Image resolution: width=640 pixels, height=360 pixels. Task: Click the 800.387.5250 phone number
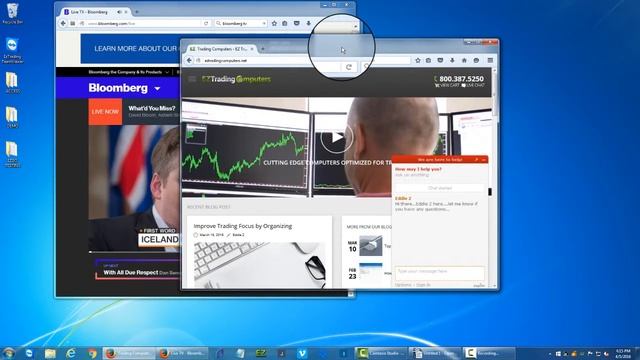(461, 79)
